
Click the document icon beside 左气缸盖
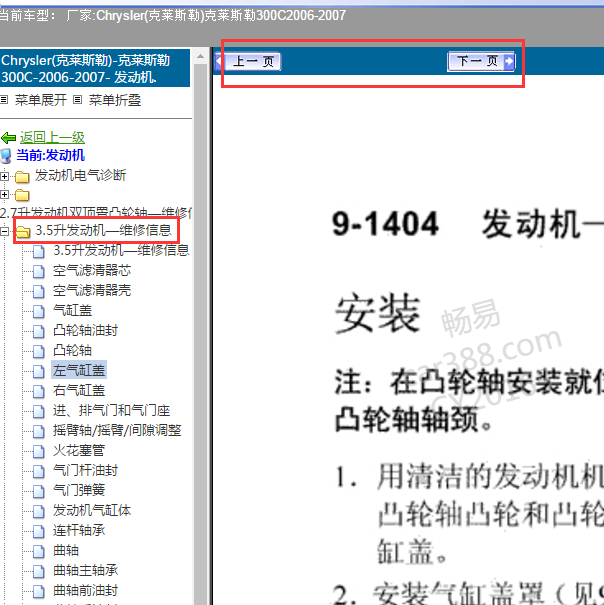coord(39,372)
